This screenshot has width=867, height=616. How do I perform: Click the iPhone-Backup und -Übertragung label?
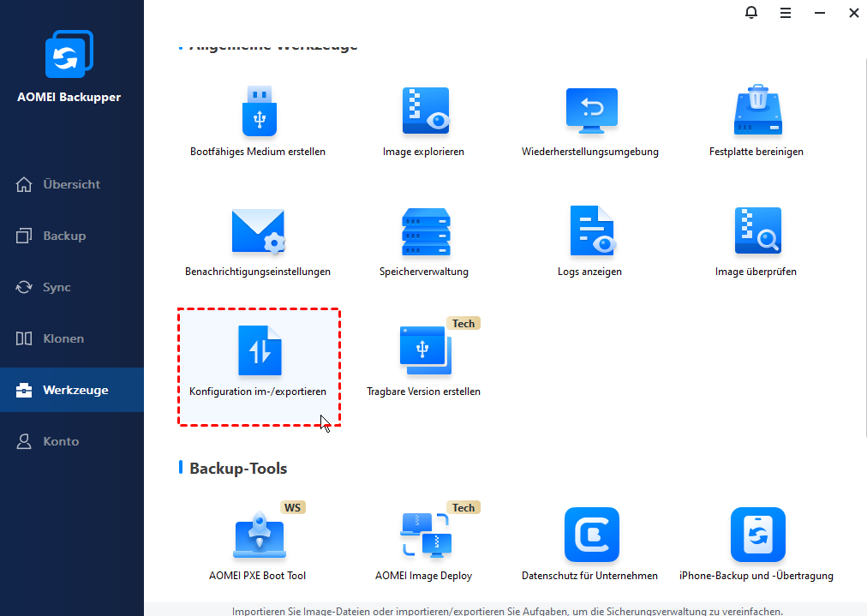[756, 576]
